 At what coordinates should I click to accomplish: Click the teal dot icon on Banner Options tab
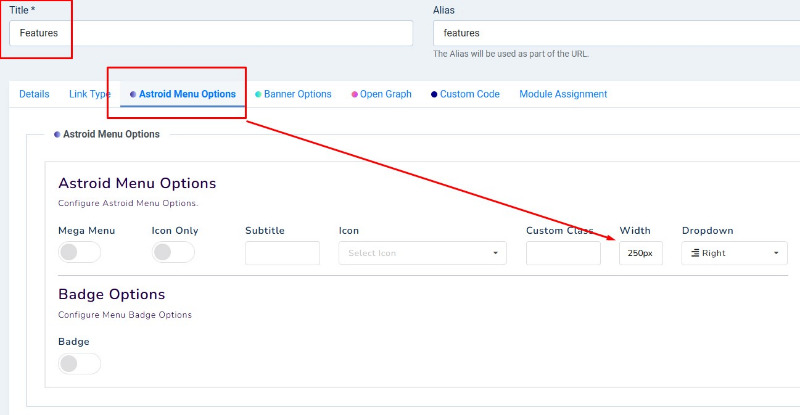click(x=258, y=94)
